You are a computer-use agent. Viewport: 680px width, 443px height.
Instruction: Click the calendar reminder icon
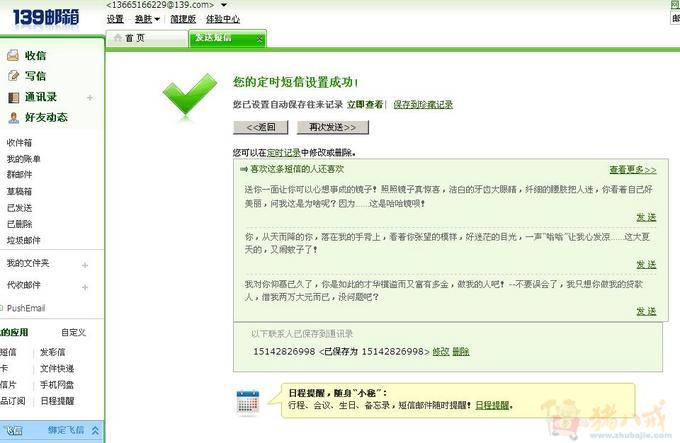[x=248, y=402]
